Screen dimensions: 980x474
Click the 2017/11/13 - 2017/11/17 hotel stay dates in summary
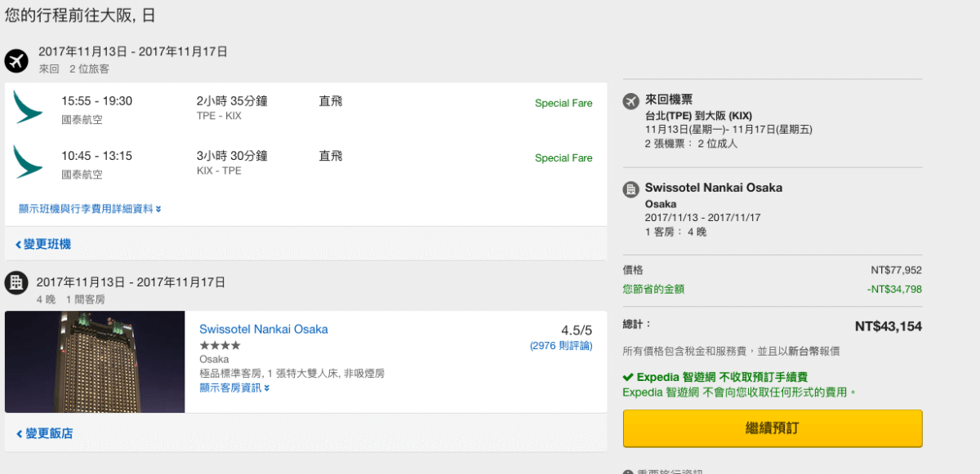(x=704, y=218)
